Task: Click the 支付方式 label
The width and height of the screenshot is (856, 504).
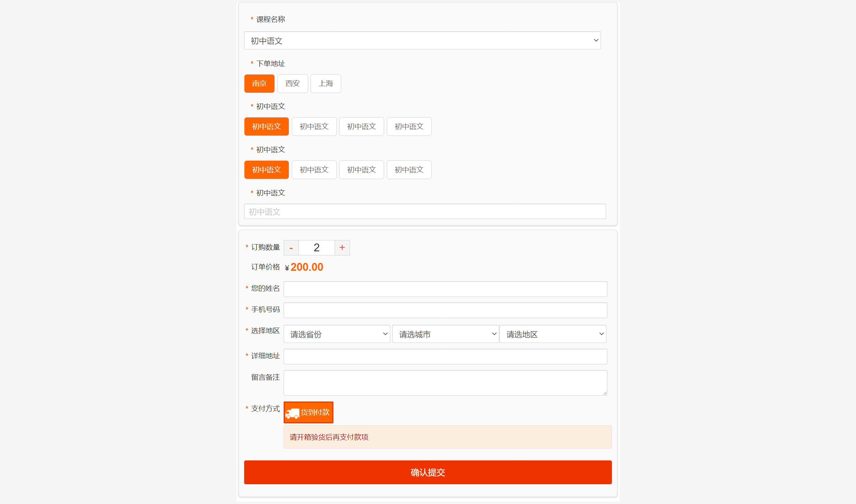Action: point(266,409)
